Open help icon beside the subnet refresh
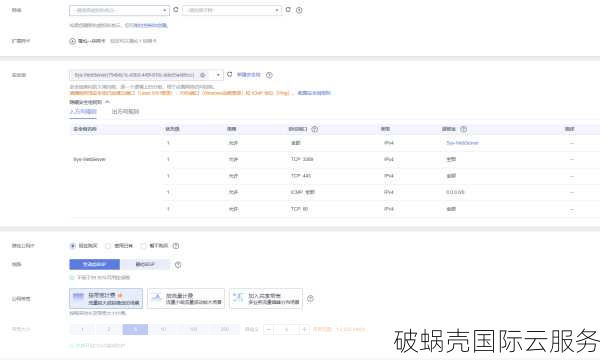This screenshot has height=360, width=600. (x=299, y=10)
